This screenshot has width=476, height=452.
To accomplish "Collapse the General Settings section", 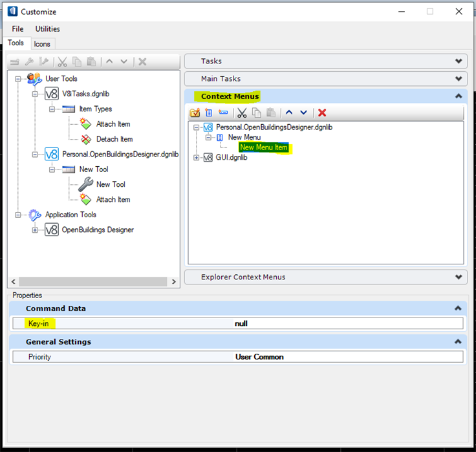I will pos(458,342).
